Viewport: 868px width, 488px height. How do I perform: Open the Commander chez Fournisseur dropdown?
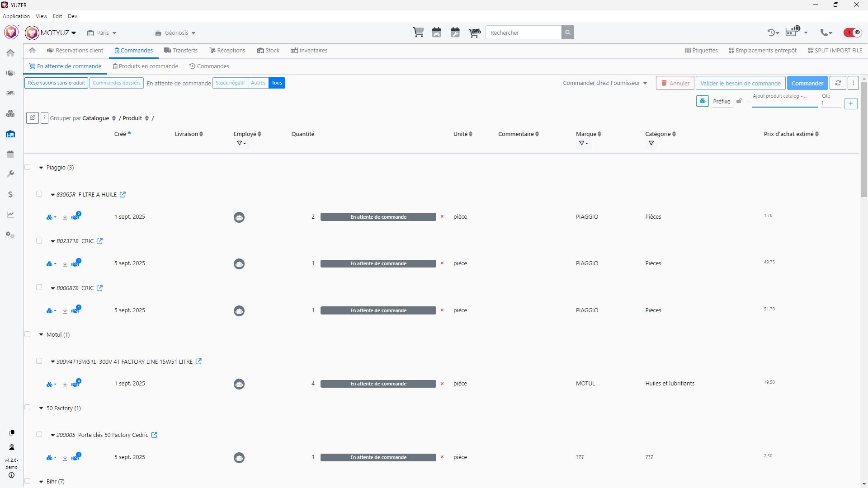click(629, 83)
